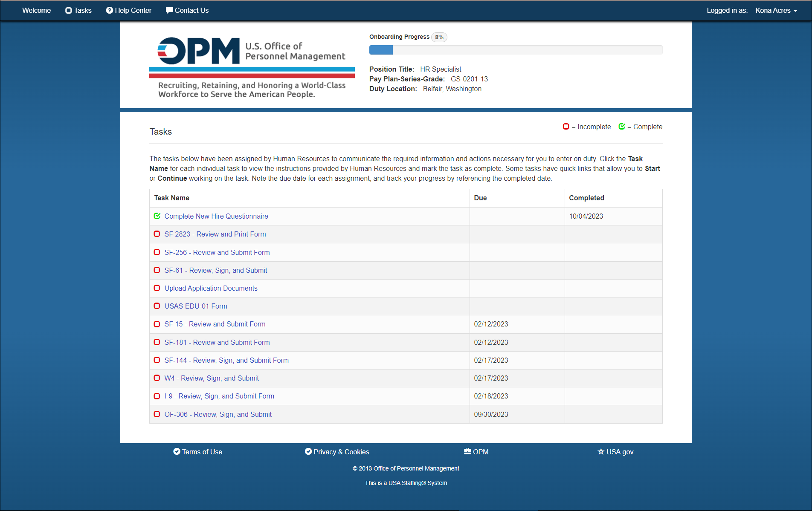This screenshot has width=812, height=511.
Task: Click incomplete icon beside W4 task
Action: [157, 378]
